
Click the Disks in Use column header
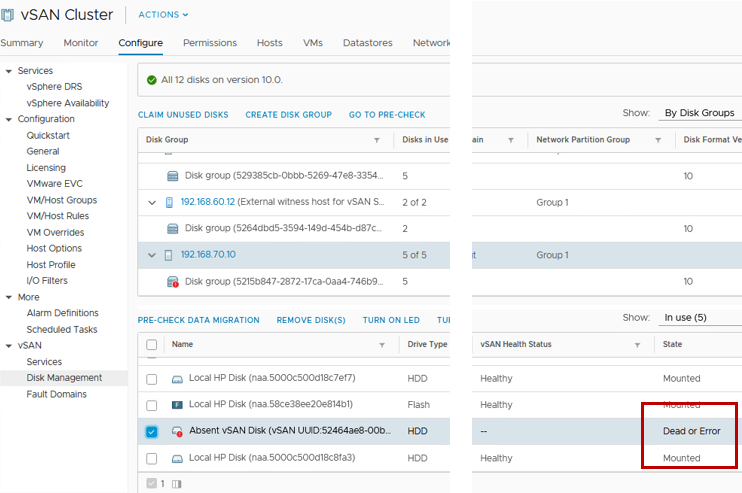click(425, 140)
